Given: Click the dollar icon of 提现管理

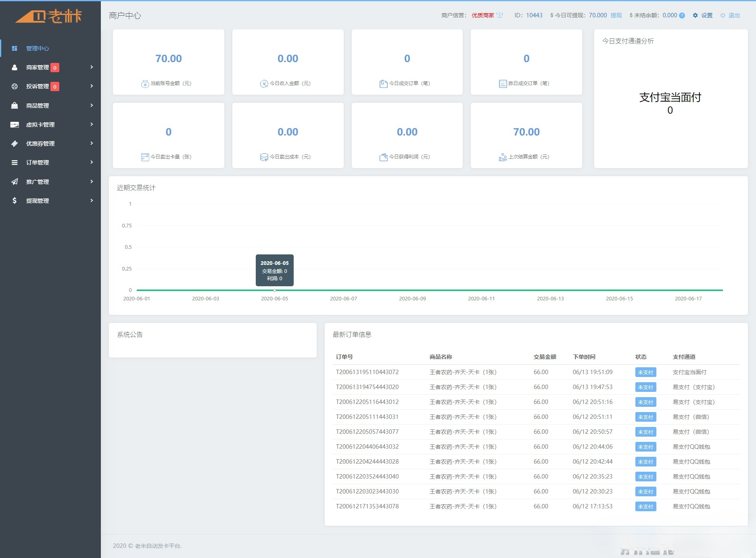Looking at the screenshot, I should (x=15, y=200).
